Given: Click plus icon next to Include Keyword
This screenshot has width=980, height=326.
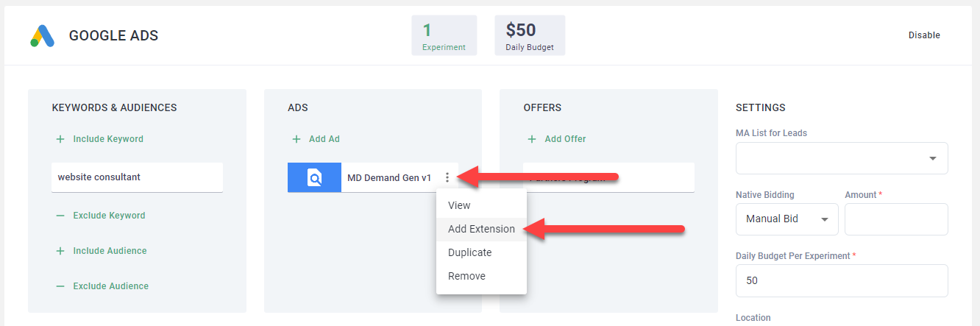Looking at the screenshot, I should [x=60, y=139].
